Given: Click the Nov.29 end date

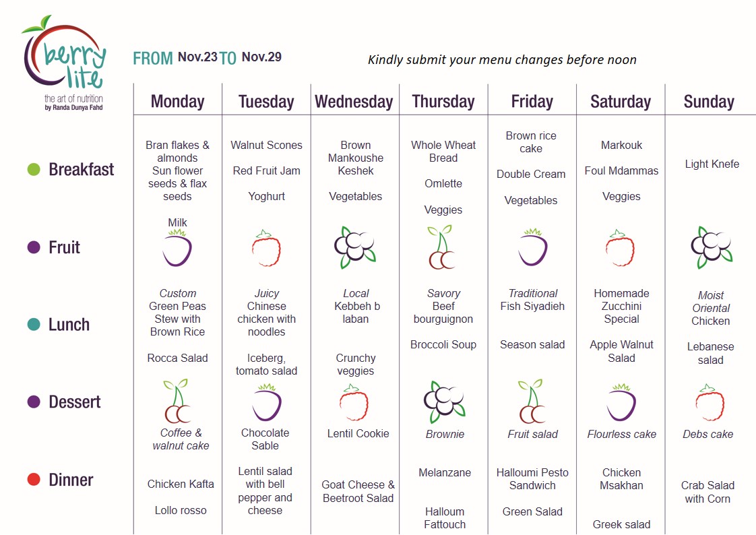Looking at the screenshot, I should [x=261, y=57].
